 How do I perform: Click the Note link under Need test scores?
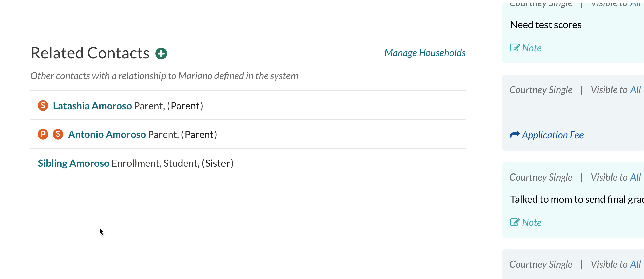(532, 48)
